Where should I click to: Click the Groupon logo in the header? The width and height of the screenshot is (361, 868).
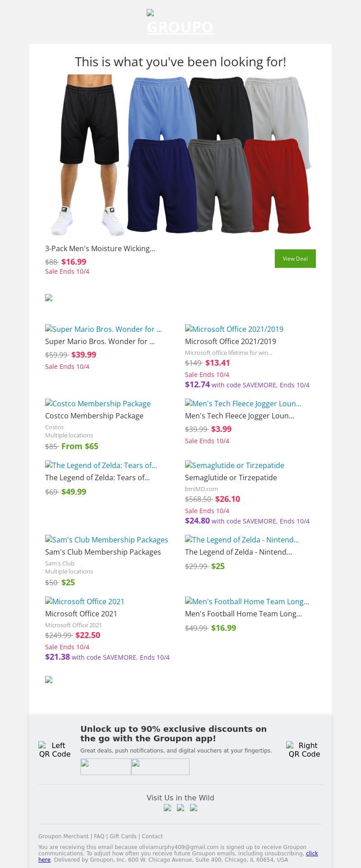pos(180,23)
